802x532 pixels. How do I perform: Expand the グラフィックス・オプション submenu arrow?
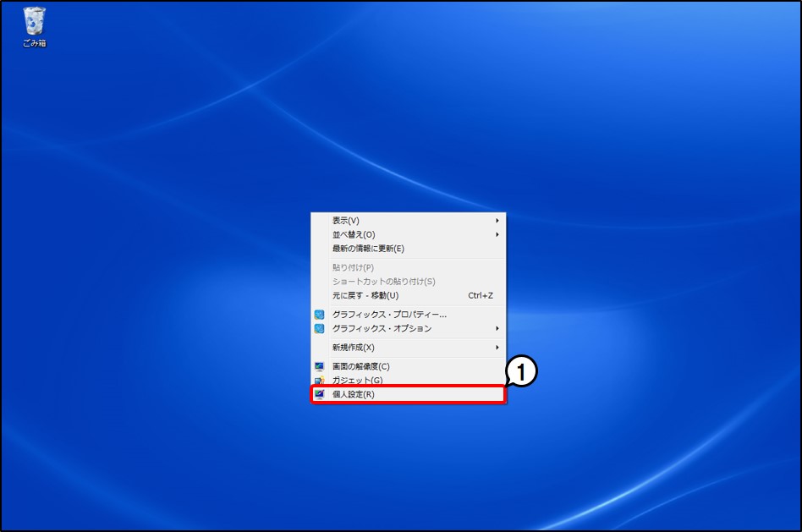497,328
